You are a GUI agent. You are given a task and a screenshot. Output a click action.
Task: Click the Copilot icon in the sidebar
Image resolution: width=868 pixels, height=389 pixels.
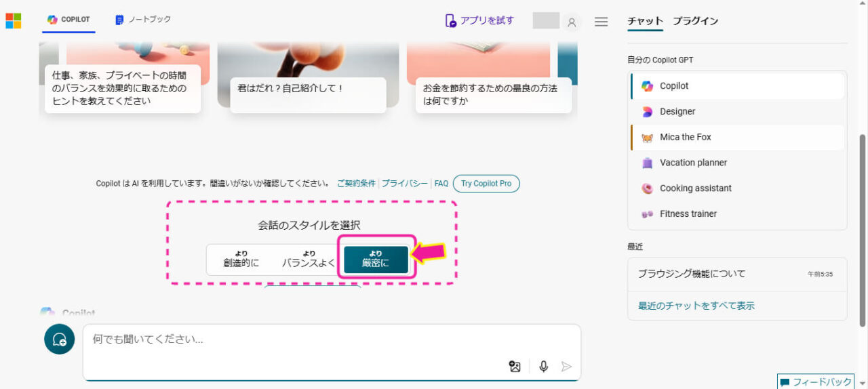[647, 86]
